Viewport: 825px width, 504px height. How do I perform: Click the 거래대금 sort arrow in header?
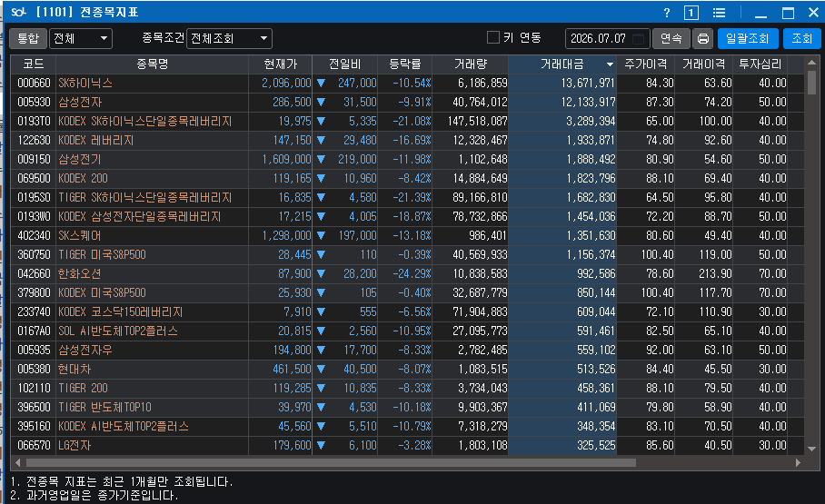(x=610, y=64)
